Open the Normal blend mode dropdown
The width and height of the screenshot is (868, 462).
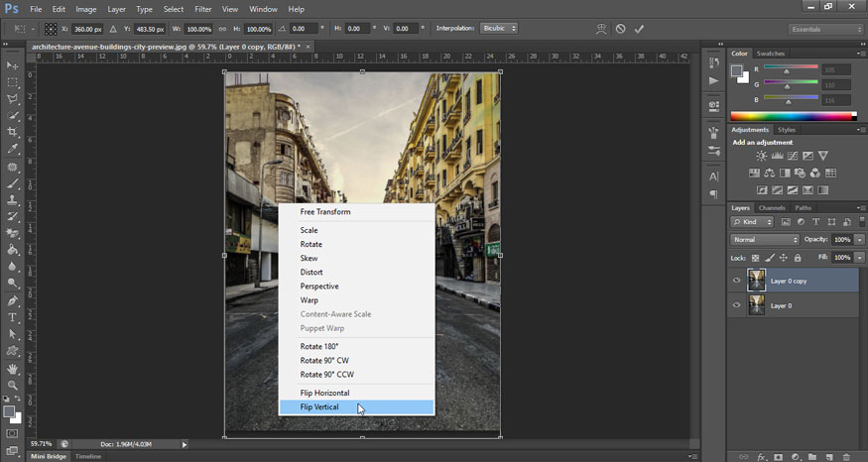click(x=765, y=240)
